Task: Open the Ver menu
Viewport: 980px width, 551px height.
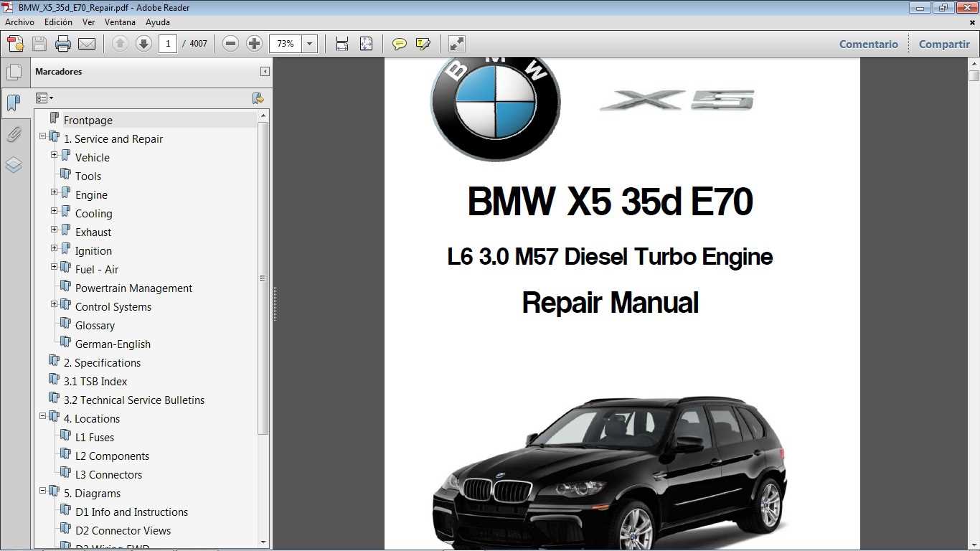Action: point(89,22)
